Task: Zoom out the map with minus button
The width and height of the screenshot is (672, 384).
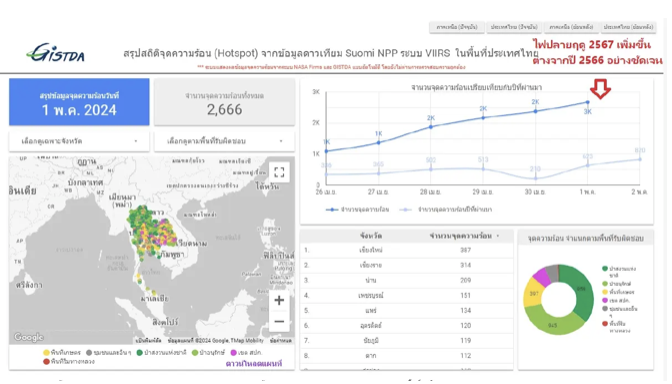Action: [x=279, y=321]
